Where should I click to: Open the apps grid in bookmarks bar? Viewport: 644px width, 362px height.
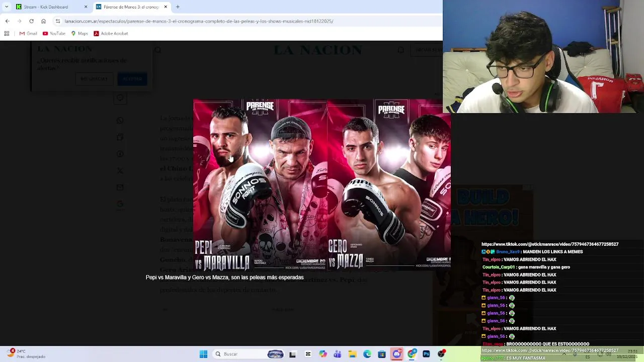7,33
